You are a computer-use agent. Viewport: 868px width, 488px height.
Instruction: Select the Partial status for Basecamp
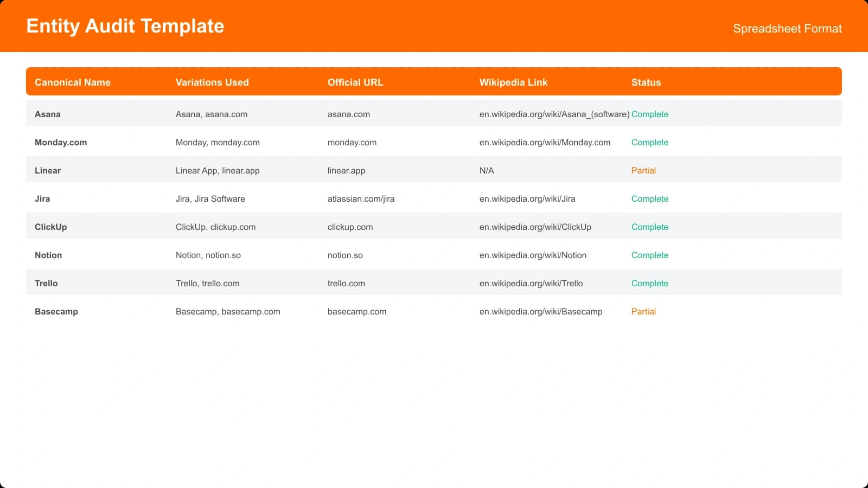coord(643,311)
